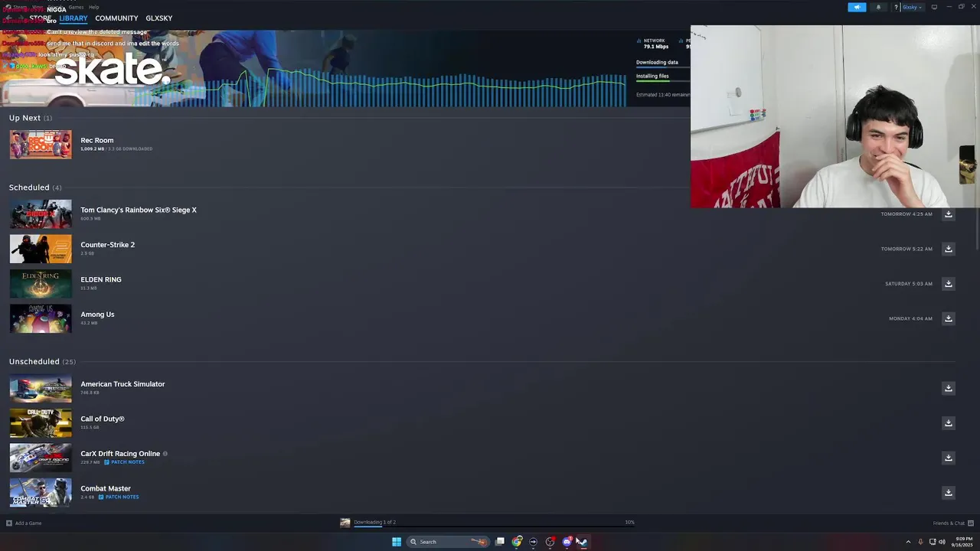Open Google Chrome from the taskbar
The width and height of the screenshot is (980, 551).
tap(517, 542)
